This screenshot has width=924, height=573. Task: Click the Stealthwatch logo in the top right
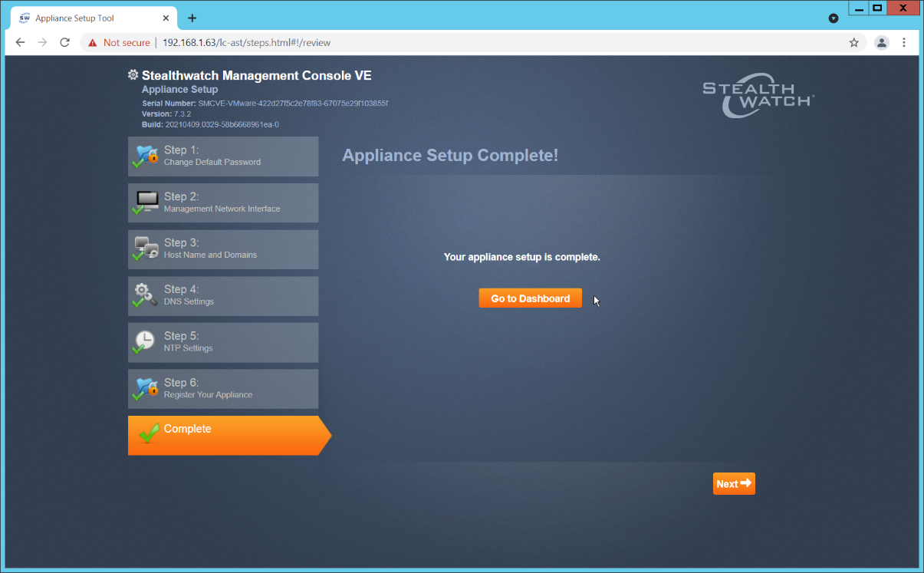click(x=758, y=97)
